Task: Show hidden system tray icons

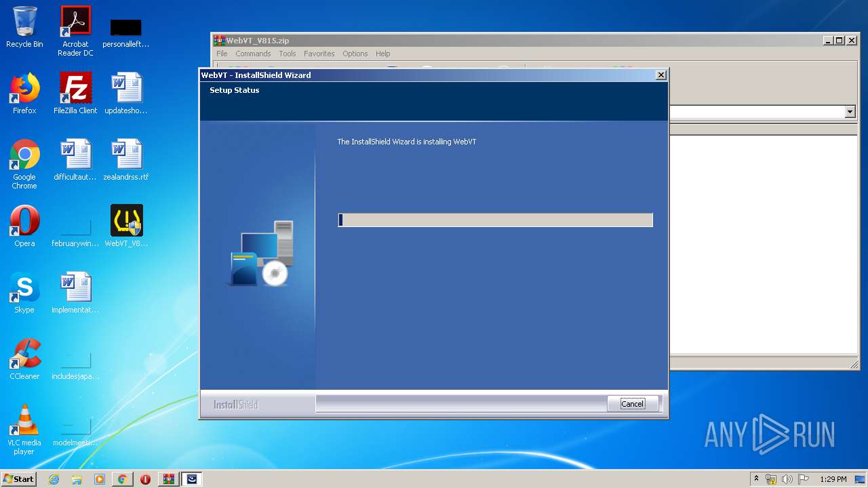Action: [757, 479]
